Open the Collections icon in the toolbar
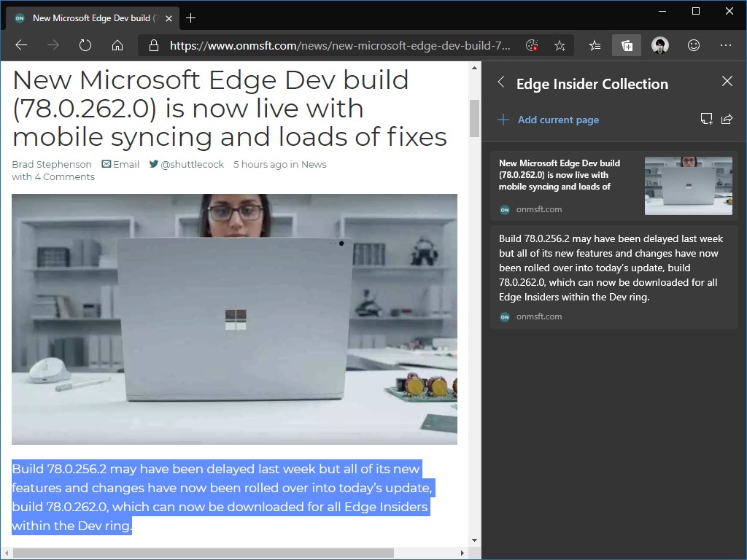 tap(627, 45)
